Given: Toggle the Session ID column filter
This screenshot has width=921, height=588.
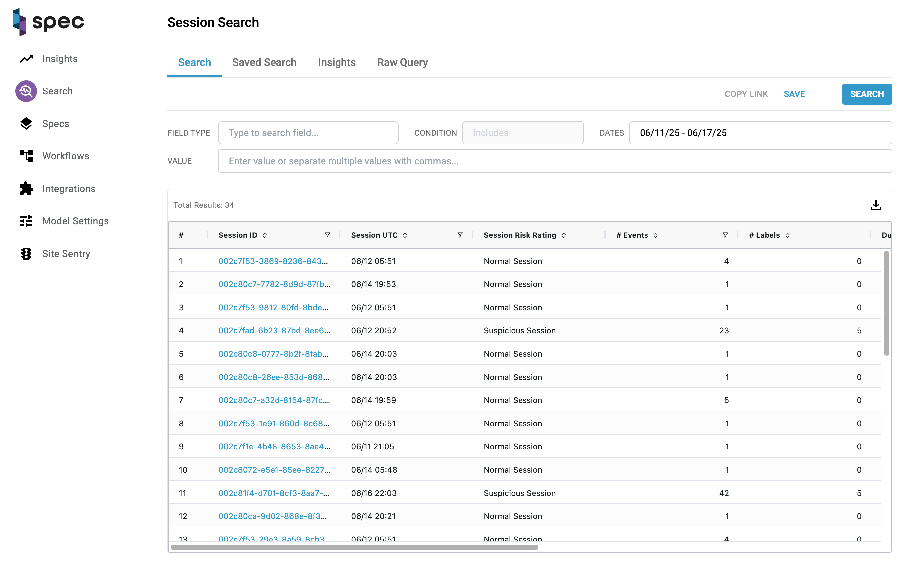Looking at the screenshot, I should (x=328, y=235).
